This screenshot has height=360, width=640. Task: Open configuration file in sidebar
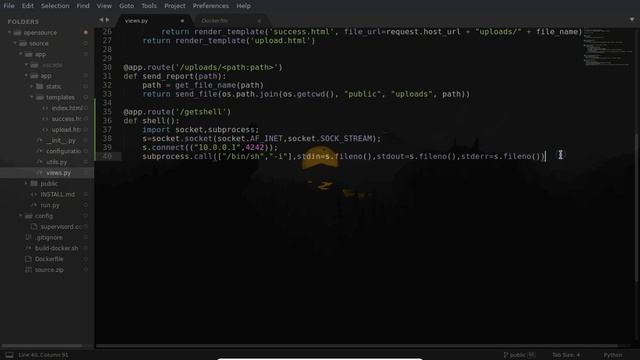click(63, 151)
